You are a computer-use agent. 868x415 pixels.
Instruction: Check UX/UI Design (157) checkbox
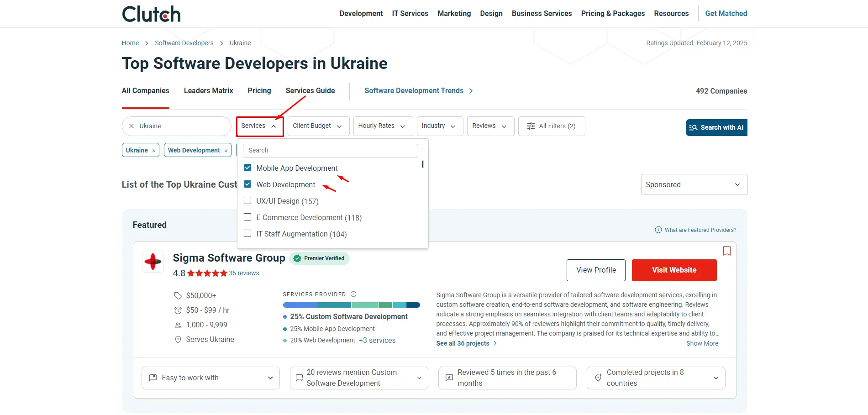pyautogui.click(x=247, y=200)
